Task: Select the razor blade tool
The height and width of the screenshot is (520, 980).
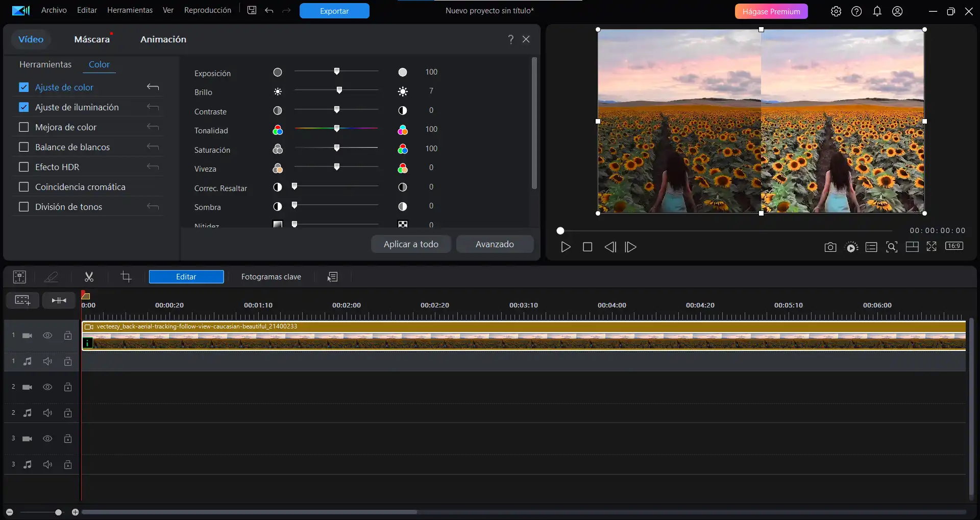Action: coord(52,276)
